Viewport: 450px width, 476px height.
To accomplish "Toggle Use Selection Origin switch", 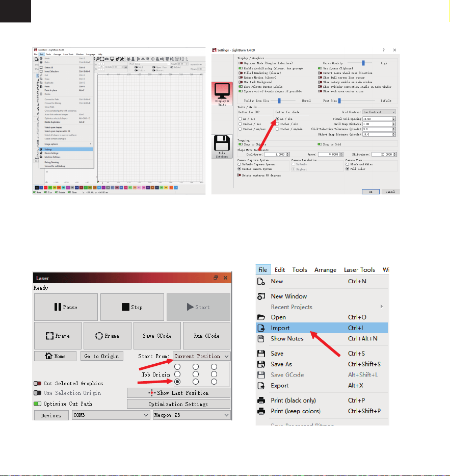I will click(37, 393).
